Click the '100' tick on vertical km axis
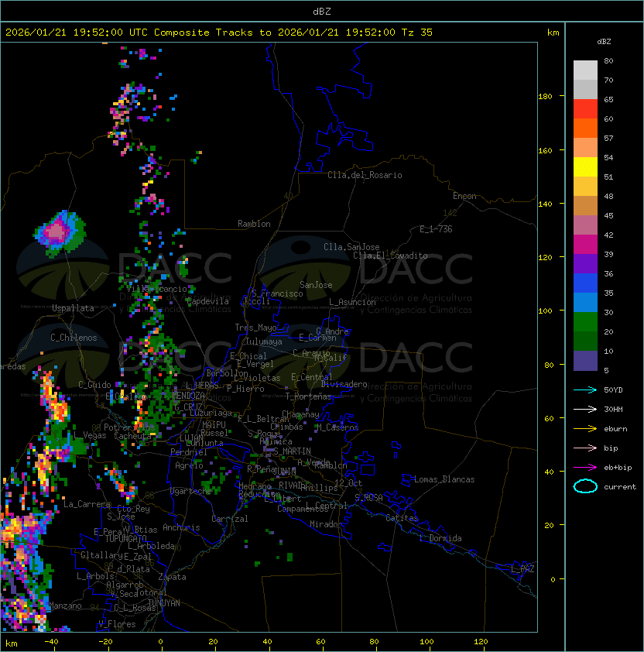The width and height of the screenshot is (644, 652). click(x=545, y=311)
